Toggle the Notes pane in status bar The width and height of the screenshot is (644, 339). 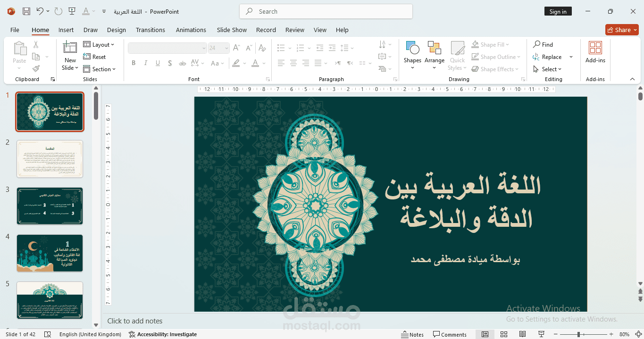click(412, 334)
